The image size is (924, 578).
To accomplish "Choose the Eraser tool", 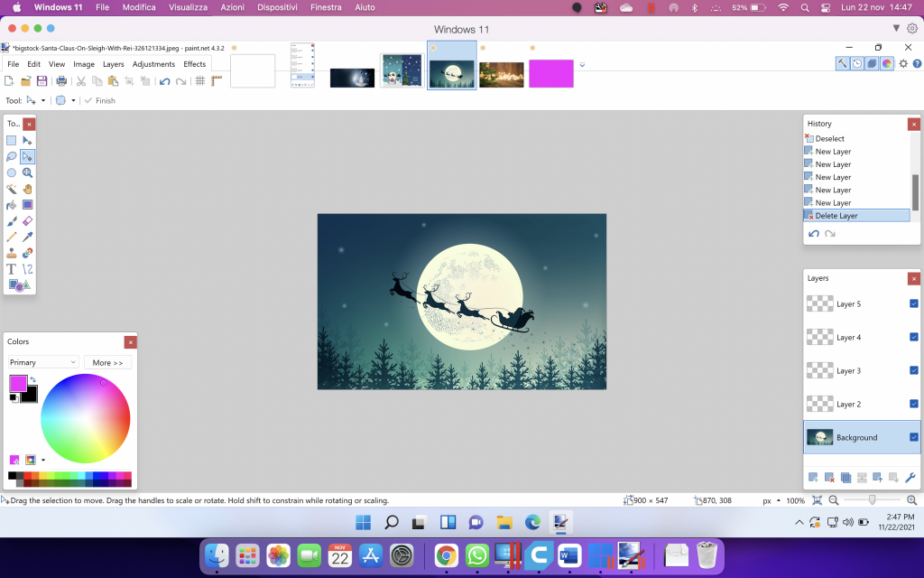I will 28,221.
